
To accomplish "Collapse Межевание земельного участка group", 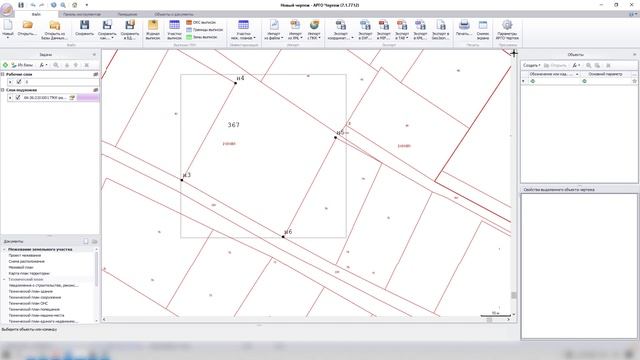I will point(4,249).
